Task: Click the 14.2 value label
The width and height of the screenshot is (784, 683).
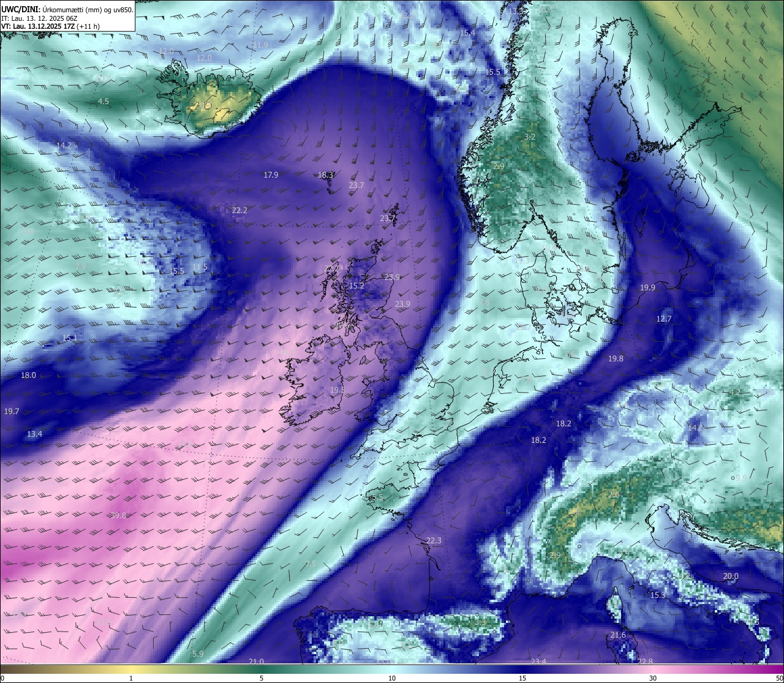Action: tap(64, 146)
